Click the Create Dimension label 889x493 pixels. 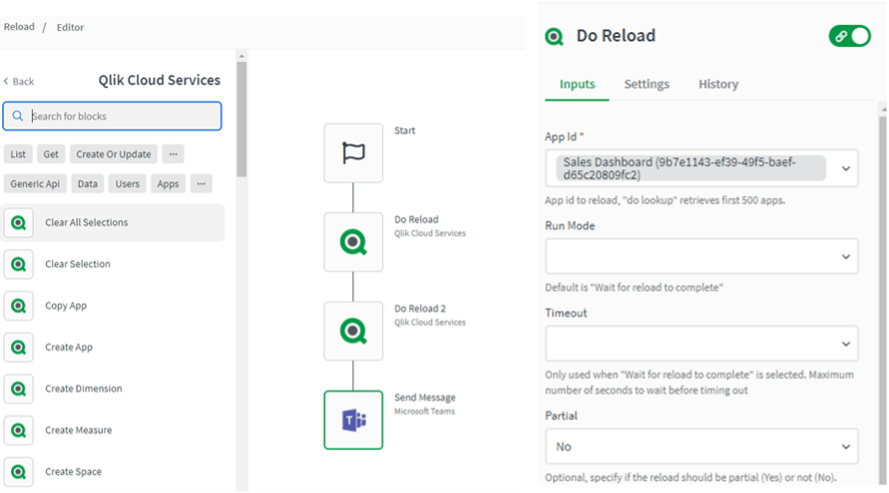point(83,389)
